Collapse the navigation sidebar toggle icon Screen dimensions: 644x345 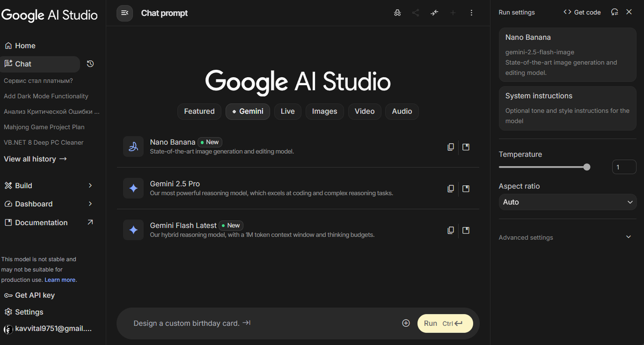[x=125, y=13]
